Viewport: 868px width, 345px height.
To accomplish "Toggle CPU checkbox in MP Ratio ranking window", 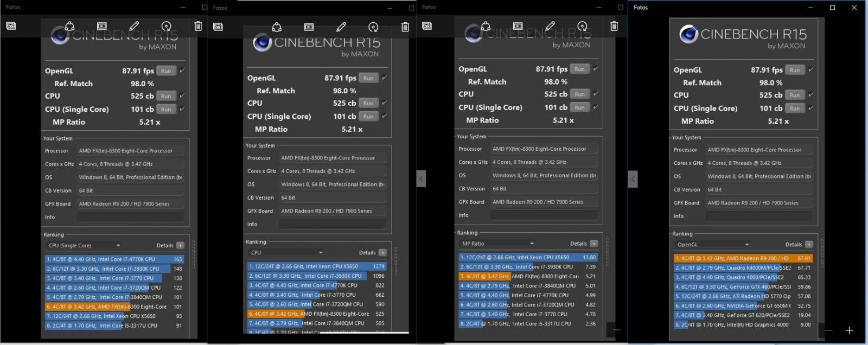I will point(595,93).
